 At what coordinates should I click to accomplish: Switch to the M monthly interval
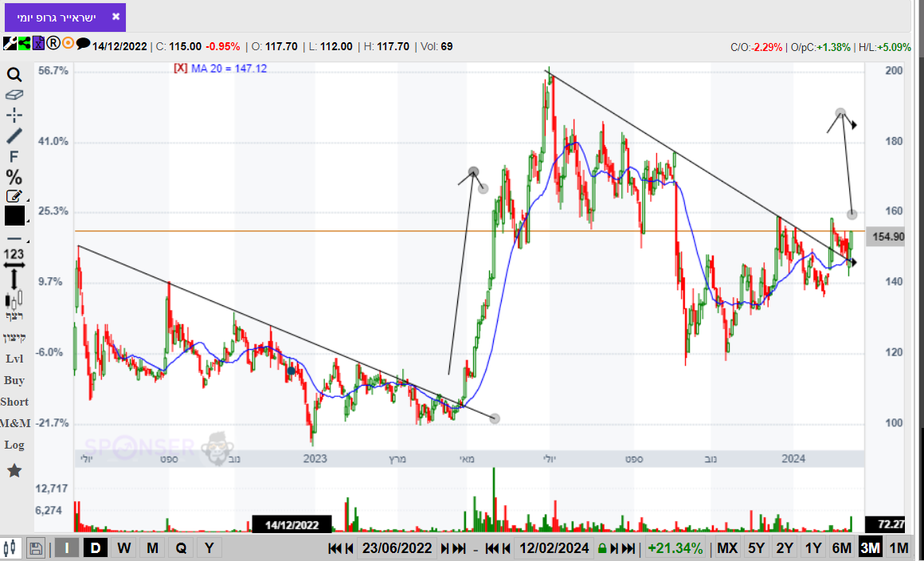click(x=153, y=547)
